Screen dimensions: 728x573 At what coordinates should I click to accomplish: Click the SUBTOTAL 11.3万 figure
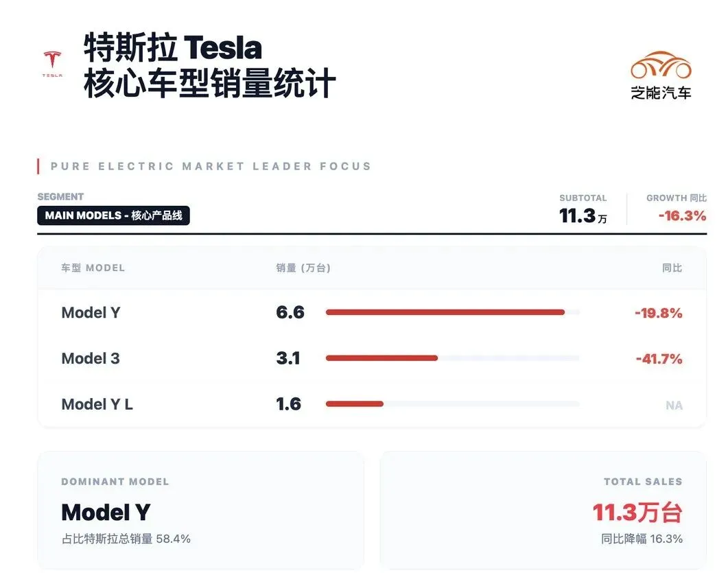coord(583,215)
